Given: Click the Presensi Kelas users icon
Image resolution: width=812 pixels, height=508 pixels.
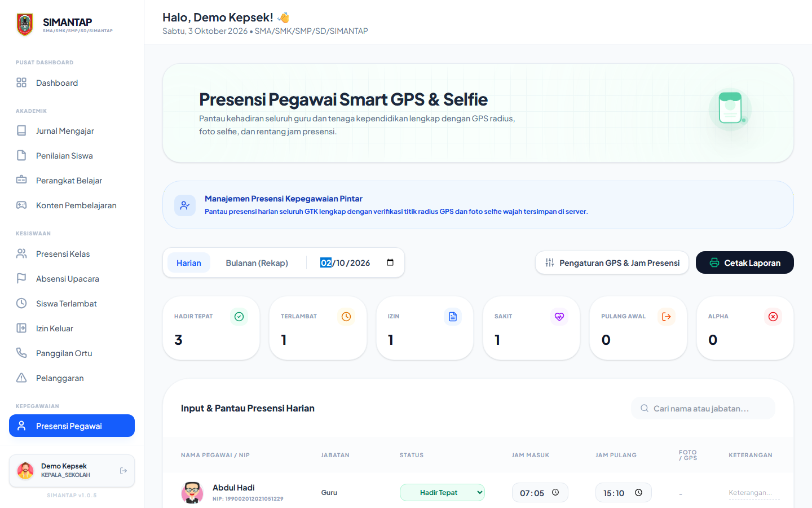Looking at the screenshot, I should tap(21, 254).
